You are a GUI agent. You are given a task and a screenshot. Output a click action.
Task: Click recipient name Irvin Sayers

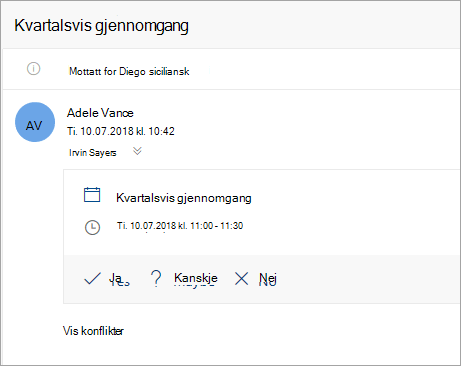tap(93, 153)
